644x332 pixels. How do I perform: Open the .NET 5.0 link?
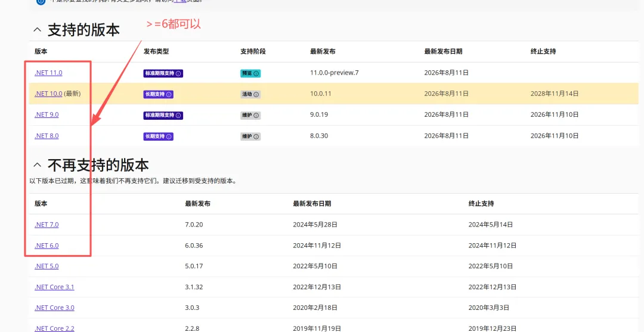point(47,266)
